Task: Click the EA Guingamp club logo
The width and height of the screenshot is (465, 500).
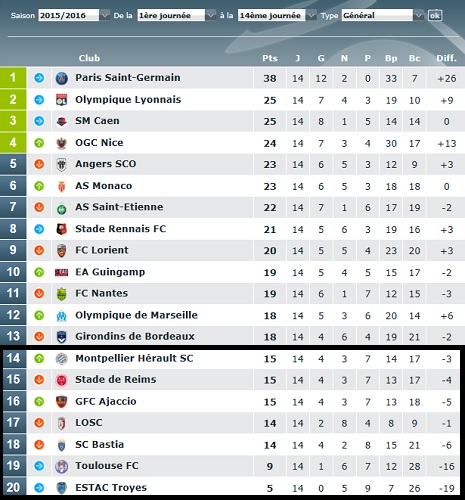Action: click(61, 273)
